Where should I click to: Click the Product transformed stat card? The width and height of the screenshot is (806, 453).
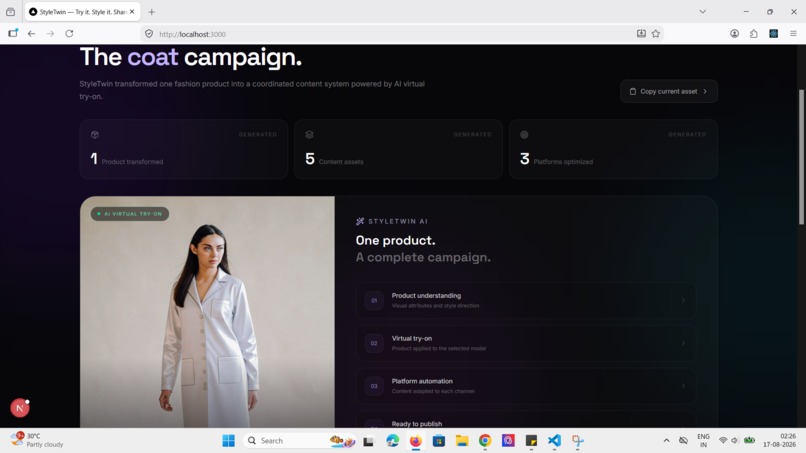(184, 149)
